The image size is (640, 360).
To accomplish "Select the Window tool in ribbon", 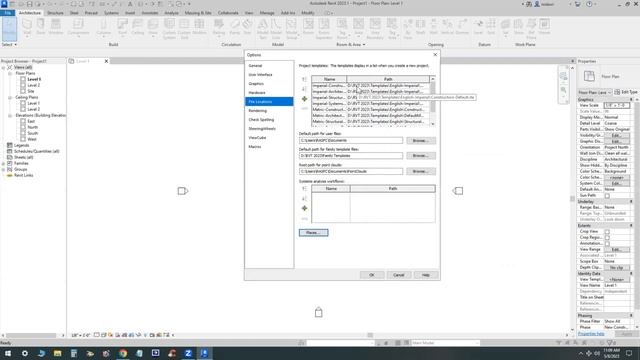I will click(x=56, y=27).
